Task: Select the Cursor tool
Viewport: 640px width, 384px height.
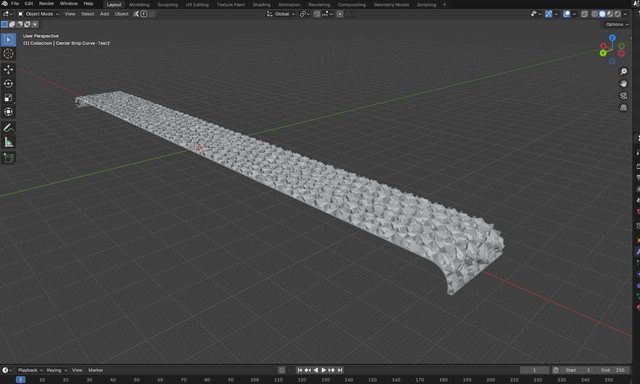Action: [x=8, y=54]
